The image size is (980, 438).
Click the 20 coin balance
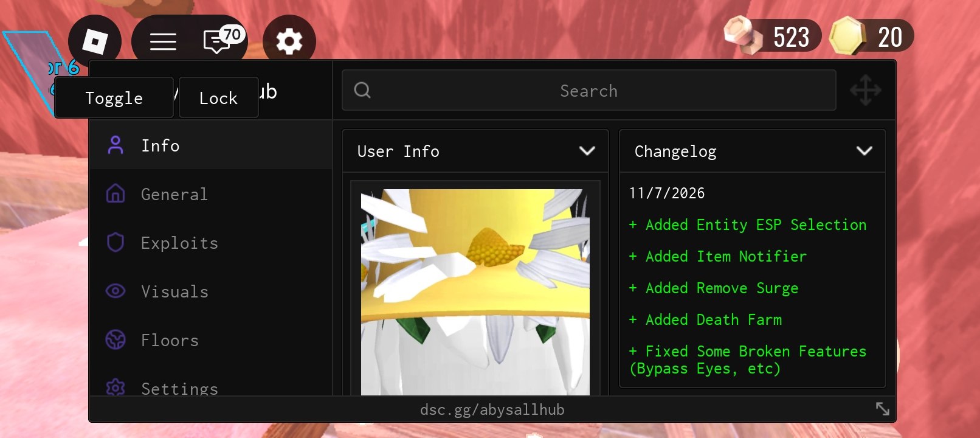point(890,37)
